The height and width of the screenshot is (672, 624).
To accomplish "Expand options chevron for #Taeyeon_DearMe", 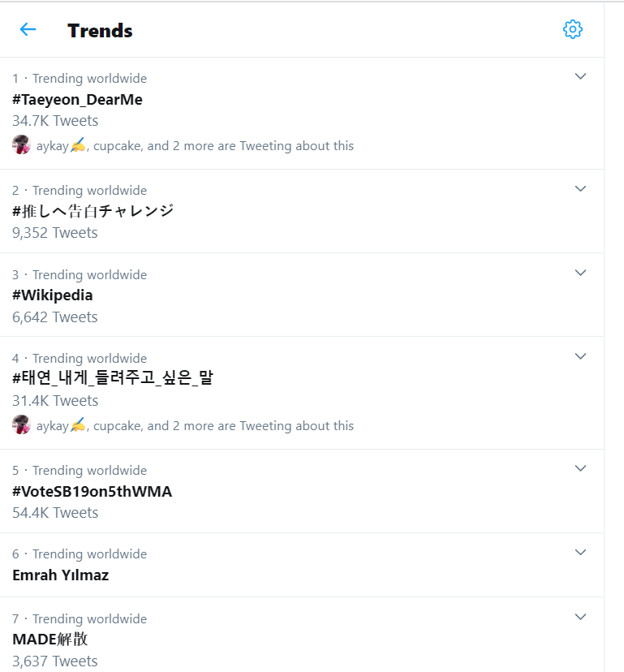I will point(580,77).
